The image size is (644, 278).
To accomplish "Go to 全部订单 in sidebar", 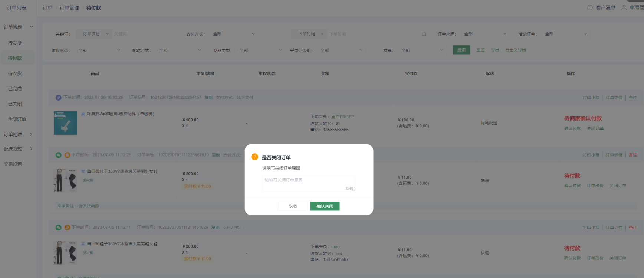I will coord(17,119).
